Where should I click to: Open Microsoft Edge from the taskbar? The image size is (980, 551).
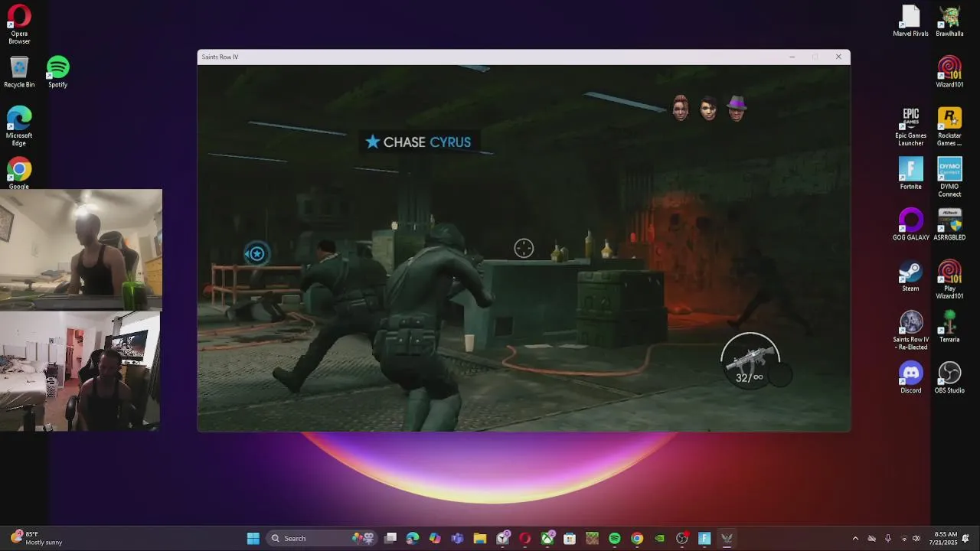coord(413,539)
